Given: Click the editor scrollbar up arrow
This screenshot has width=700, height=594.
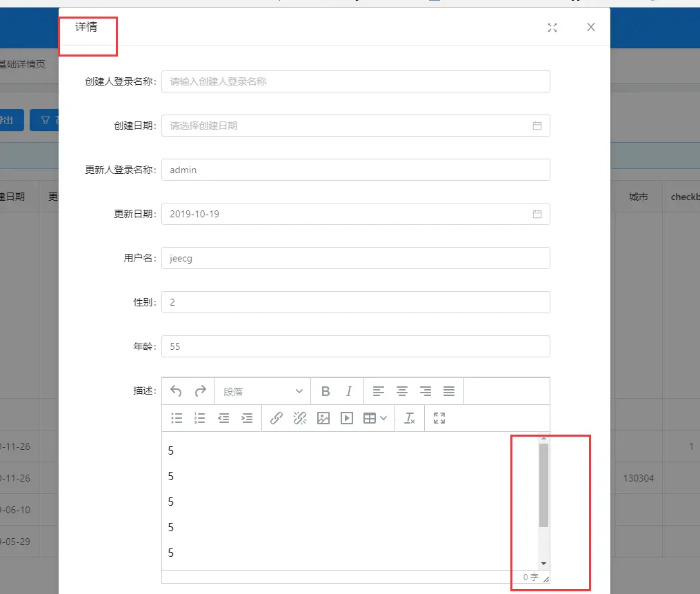Looking at the screenshot, I should point(543,438).
